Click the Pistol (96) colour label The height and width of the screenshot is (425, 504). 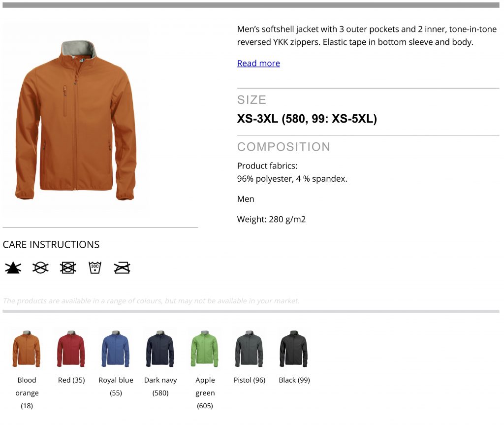pos(250,380)
